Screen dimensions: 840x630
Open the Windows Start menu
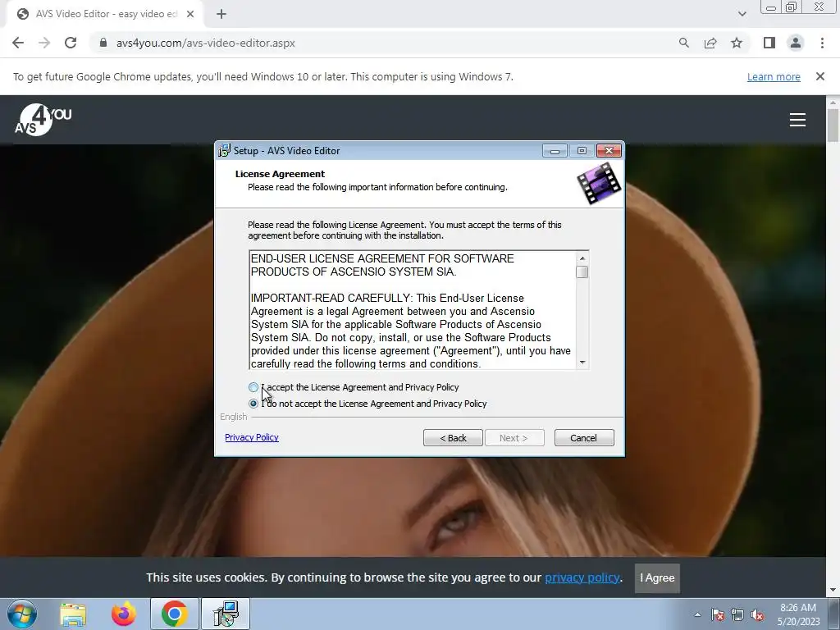point(22,614)
